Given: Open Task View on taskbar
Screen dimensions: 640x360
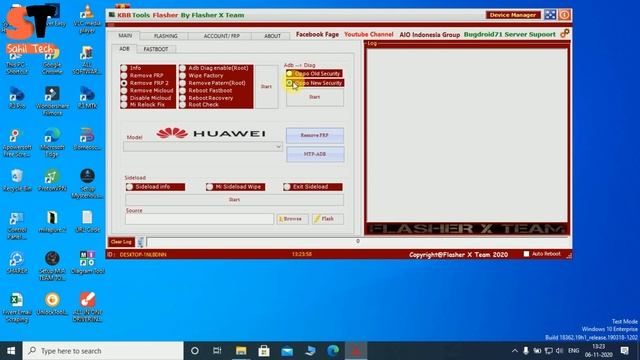Looking at the screenshot, I should [x=217, y=351].
